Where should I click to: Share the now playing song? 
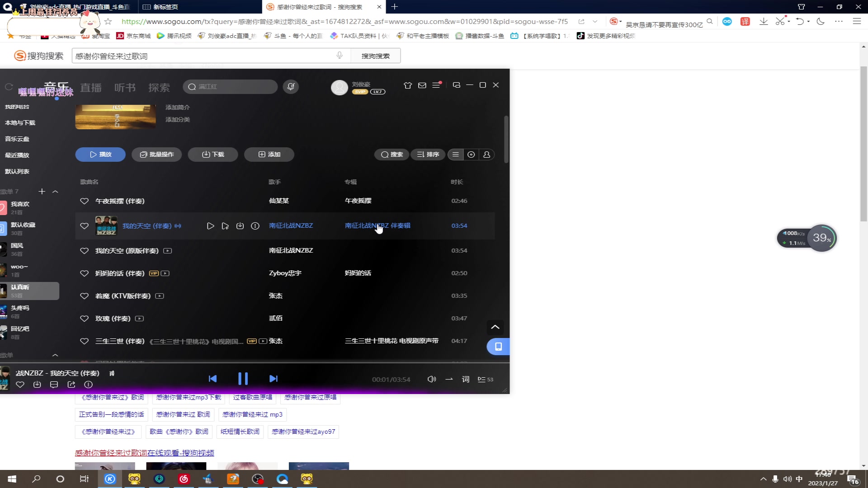(x=71, y=385)
